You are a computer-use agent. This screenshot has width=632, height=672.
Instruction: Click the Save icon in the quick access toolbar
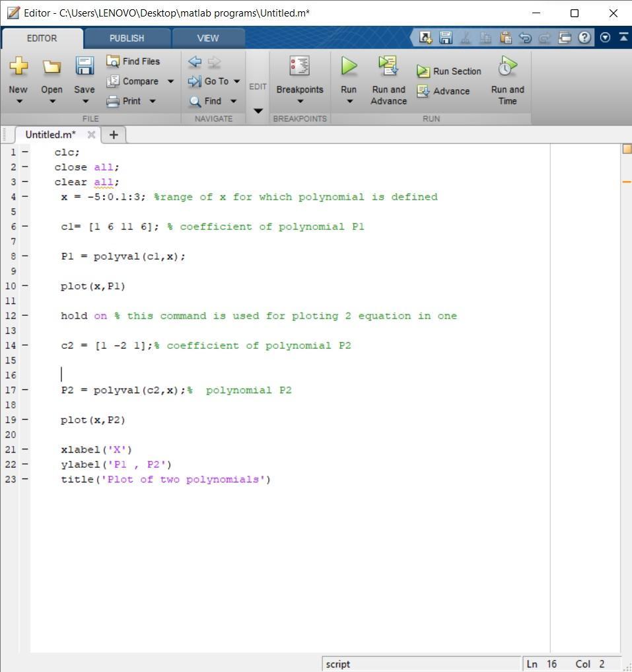(446, 38)
